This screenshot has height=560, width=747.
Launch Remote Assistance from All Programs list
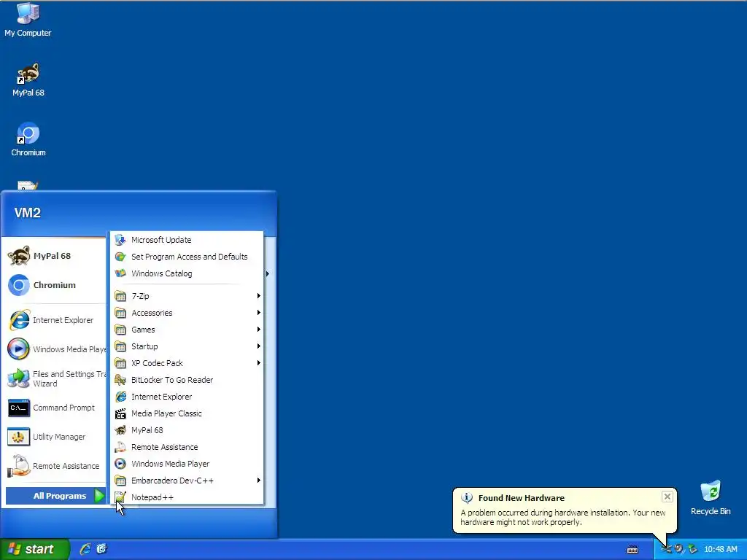tap(187, 447)
